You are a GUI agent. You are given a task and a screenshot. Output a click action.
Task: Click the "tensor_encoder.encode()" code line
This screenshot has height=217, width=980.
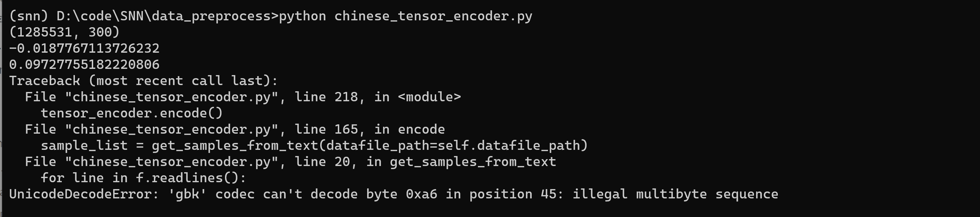tap(131, 113)
